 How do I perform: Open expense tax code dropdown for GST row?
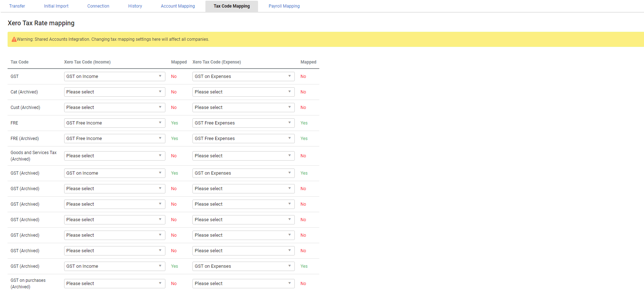coord(243,76)
